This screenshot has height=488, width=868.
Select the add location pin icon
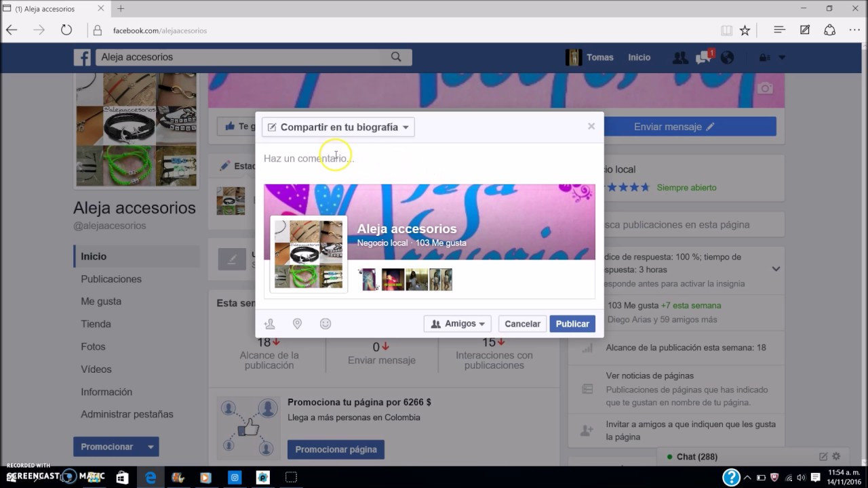[297, 323]
